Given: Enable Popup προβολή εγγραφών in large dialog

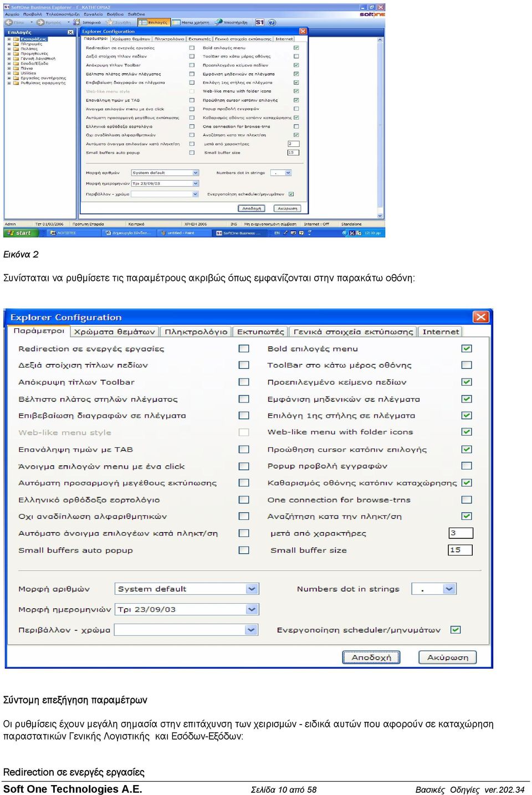Looking at the screenshot, I should [x=467, y=466].
